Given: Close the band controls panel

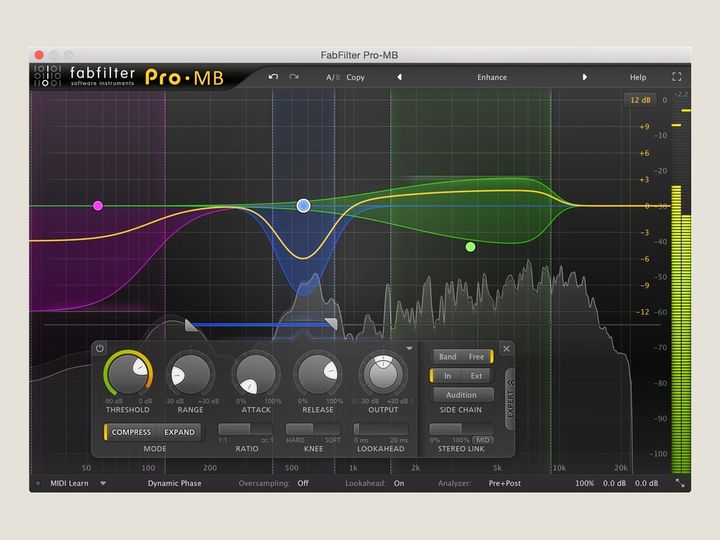Looking at the screenshot, I should (x=506, y=349).
